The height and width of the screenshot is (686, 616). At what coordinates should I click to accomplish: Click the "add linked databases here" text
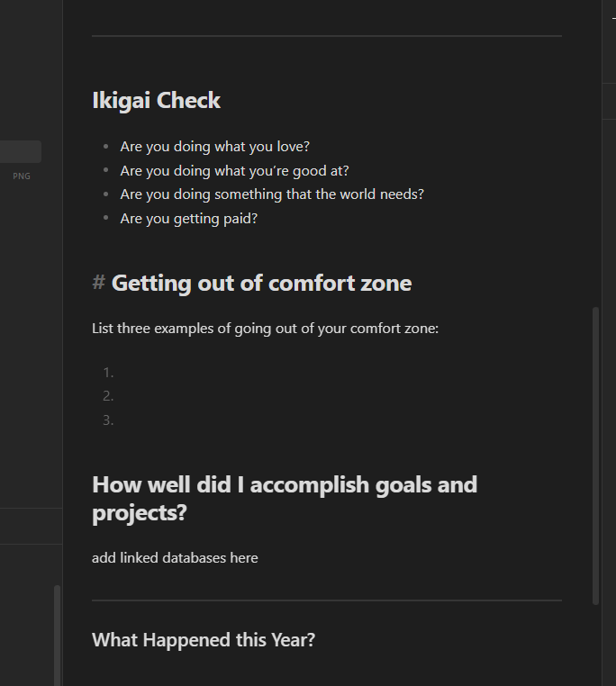(175, 558)
